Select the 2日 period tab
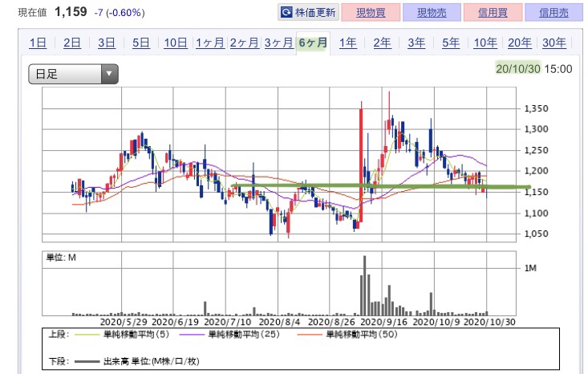 pyautogui.click(x=72, y=43)
